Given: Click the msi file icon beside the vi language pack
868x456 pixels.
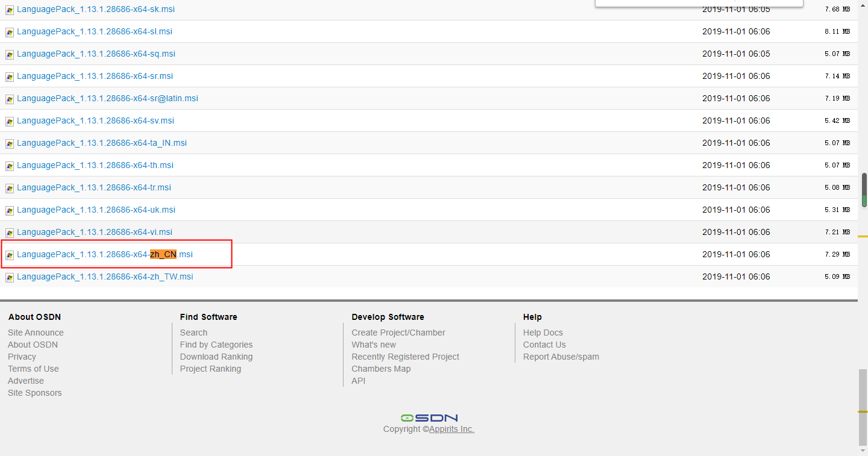Looking at the screenshot, I should coord(10,233).
